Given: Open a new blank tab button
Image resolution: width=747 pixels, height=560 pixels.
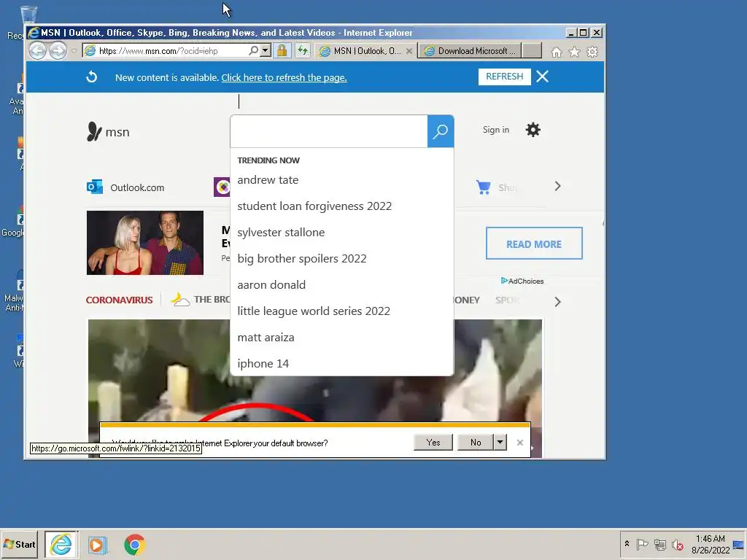Looking at the screenshot, I should point(532,51).
